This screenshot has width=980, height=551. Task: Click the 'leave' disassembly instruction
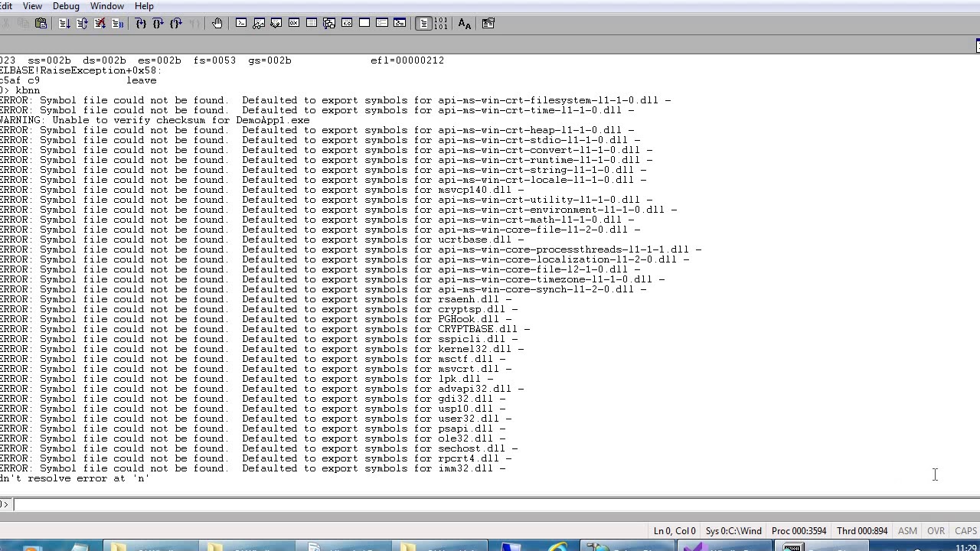pyautogui.click(x=142, y=80)
